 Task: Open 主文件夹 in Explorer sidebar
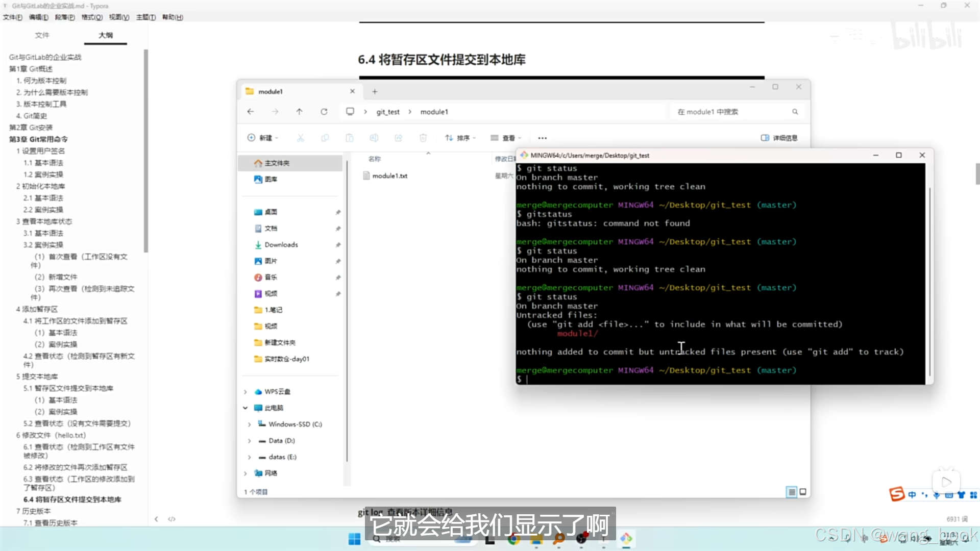[x=291, y=163]
